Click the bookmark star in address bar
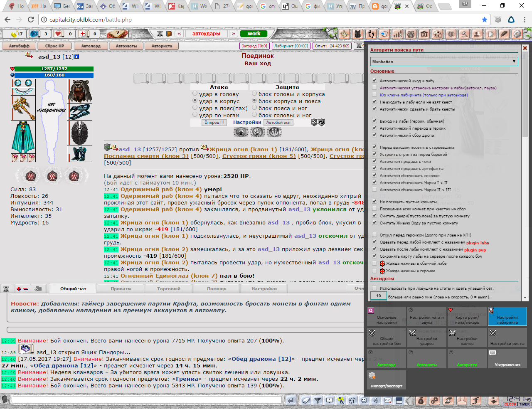The width and height of the screenshot is (532, 409). click(x=484, y=20)
